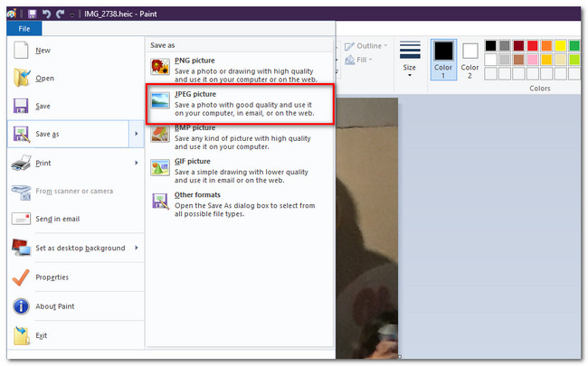Click the GIF picture icon
This screenshot has height=366, width=588.
point(160,167)
